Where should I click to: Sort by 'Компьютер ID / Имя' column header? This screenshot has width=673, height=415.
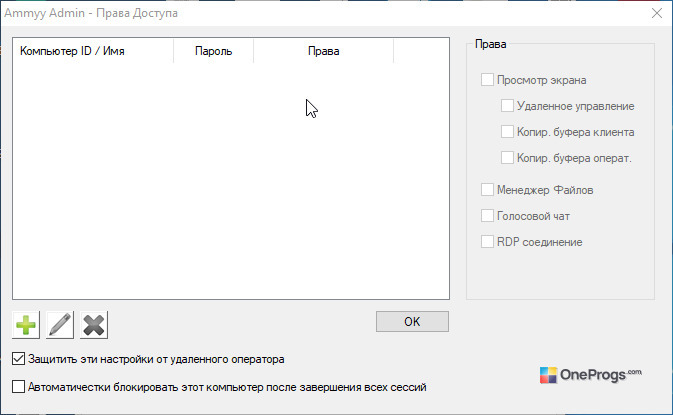(93, 51)
